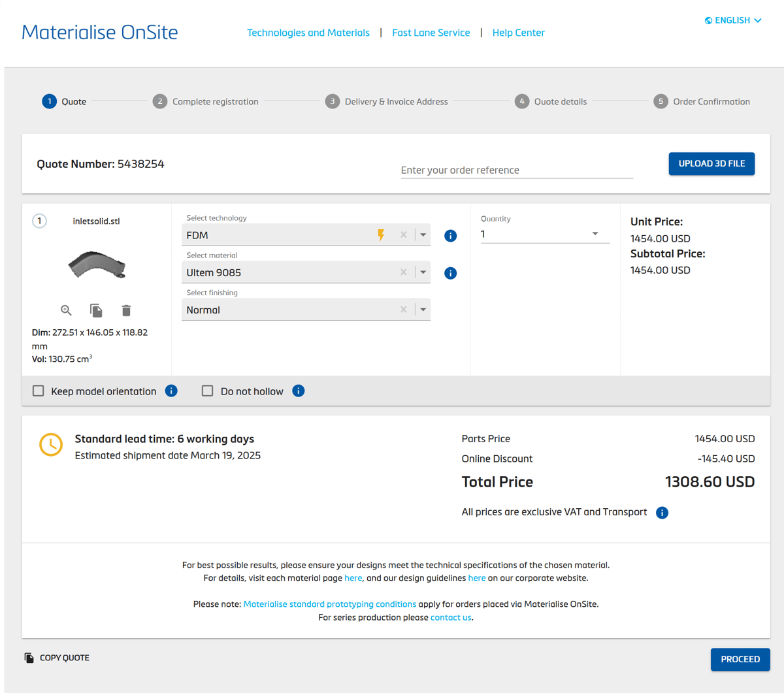The image size is (784, 693).
Task: Click the Standard lead time: 6 working days text
Action: (x=165, y=439)
